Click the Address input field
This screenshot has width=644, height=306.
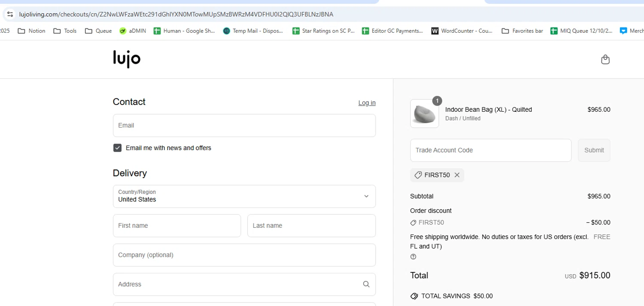click(244, 284)
